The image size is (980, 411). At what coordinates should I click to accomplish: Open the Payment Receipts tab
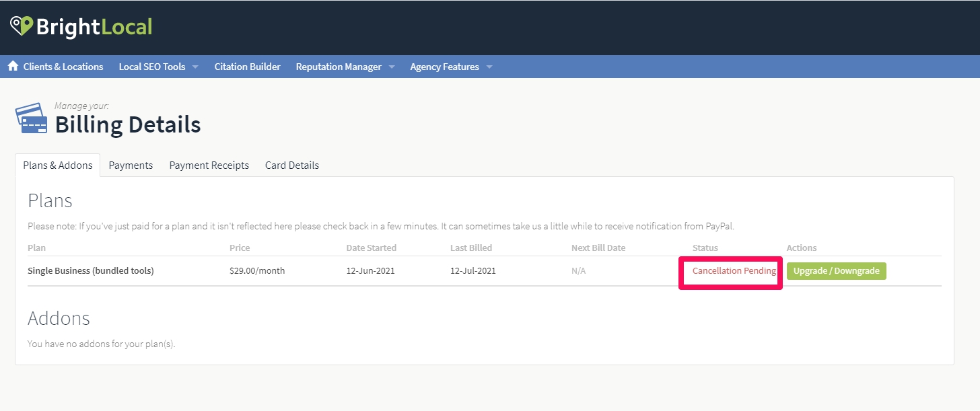point(209,165)
